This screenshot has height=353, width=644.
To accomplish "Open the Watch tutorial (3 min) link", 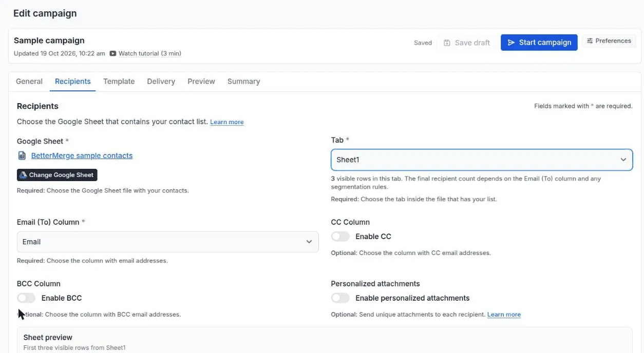I will pos(149,53).
